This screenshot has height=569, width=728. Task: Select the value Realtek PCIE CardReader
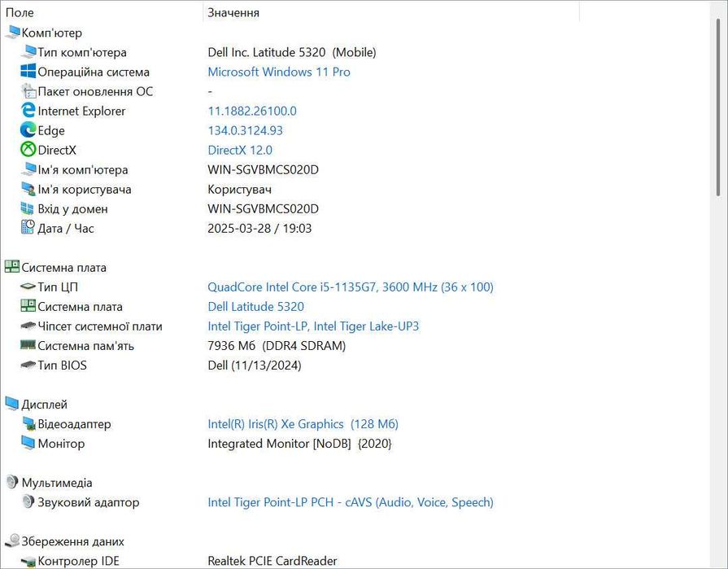tap(272, 561)
